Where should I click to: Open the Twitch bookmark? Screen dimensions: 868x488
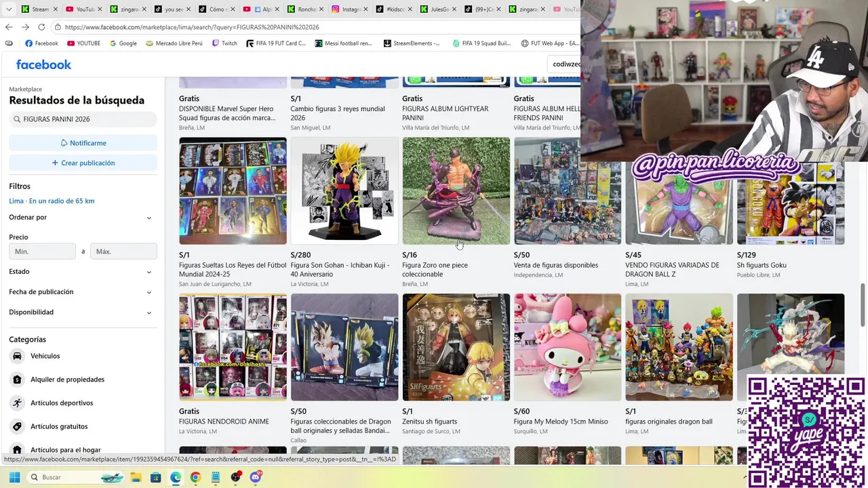[224, 43]
